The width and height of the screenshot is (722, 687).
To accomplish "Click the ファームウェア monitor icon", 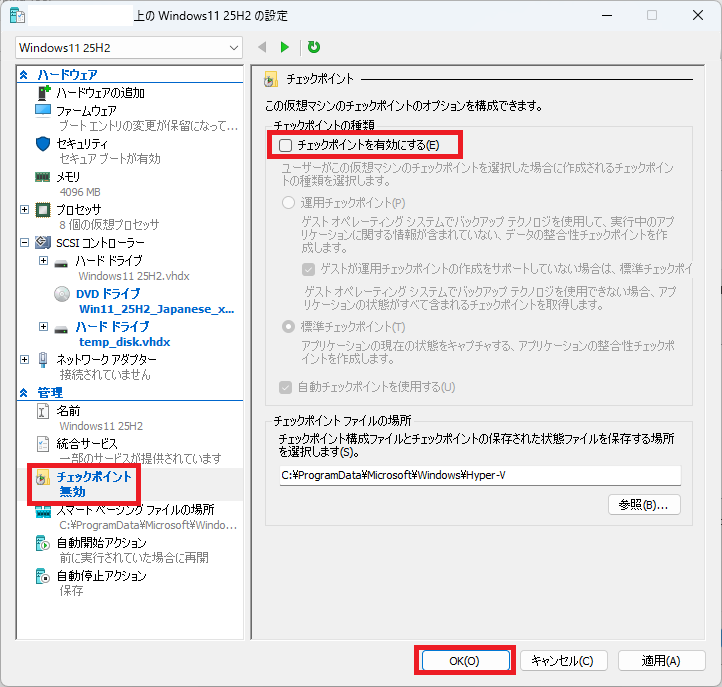I will [x=43, y=111].
